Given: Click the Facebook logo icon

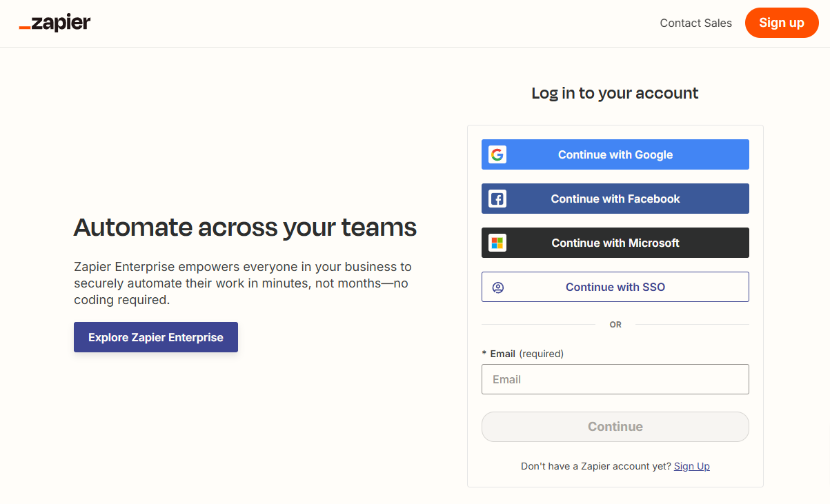Looking at the screenshot, I should pyautogui.click(x=497, y=199).
